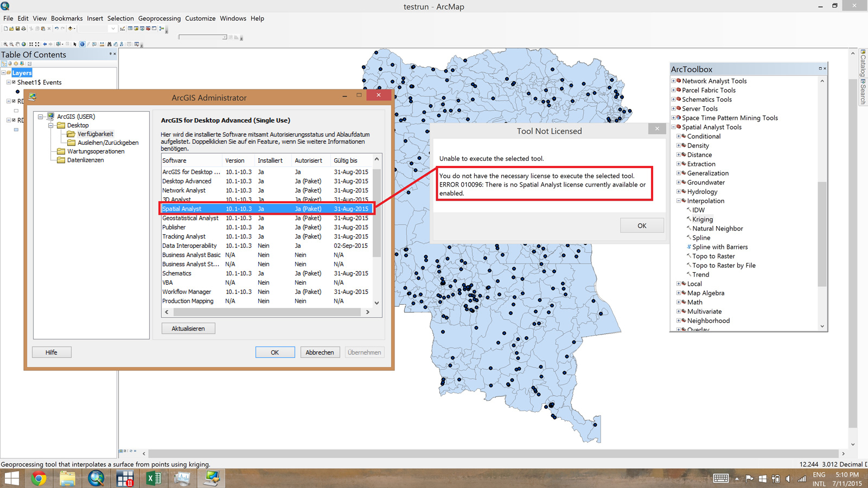The height and width of the screenshot is (488, 868).
Task: Collapse the Spatial Analyst Tools toolbox
Action: coord(673,127)
